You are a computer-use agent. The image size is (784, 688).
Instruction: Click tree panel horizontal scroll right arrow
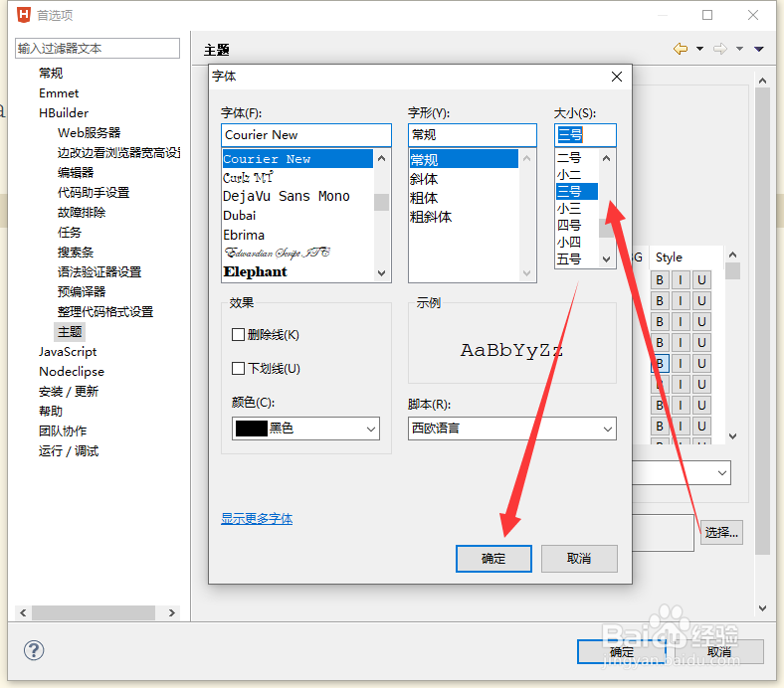pyautogui.click(x=171, y=612)
